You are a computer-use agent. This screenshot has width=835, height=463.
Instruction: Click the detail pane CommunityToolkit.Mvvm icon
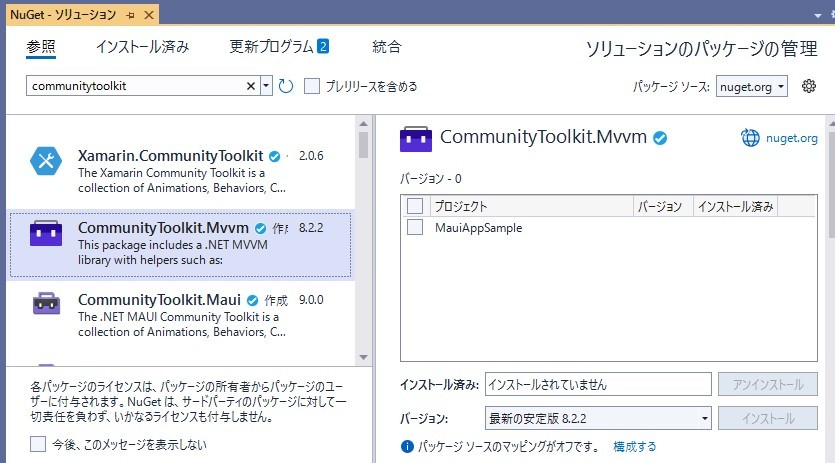tap(416, 139)
